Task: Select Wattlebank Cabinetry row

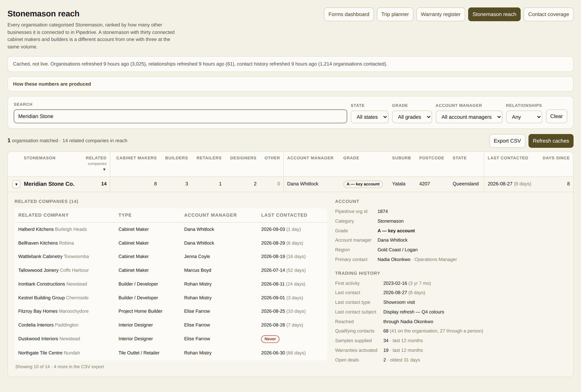Action: (170, 256)
